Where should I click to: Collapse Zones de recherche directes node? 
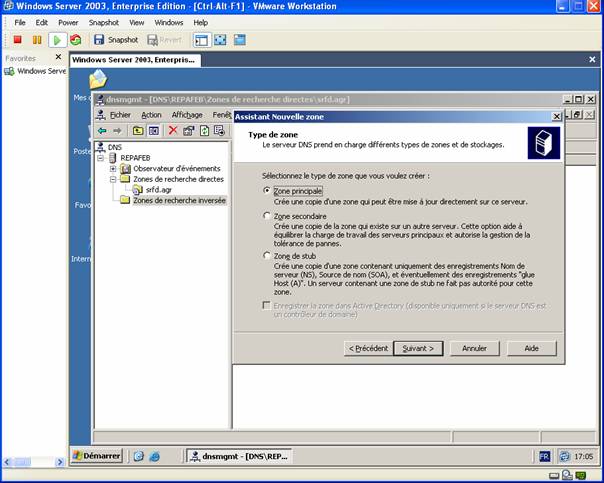[x=113, y=179]
